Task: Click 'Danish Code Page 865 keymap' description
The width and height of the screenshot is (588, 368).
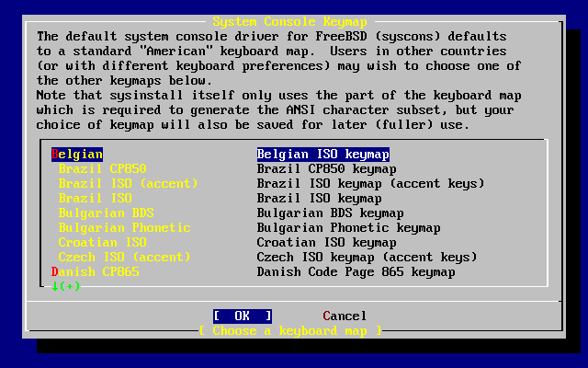Action: (x=356, y=272)
